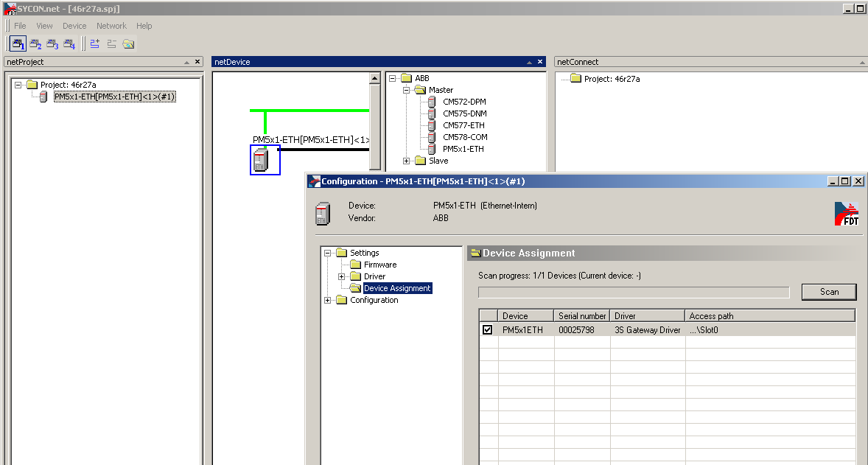Image resolution: width=868 pixels, height=465 pixels.
Task: Sort by Access path column header
Action: tap(770, 316)
